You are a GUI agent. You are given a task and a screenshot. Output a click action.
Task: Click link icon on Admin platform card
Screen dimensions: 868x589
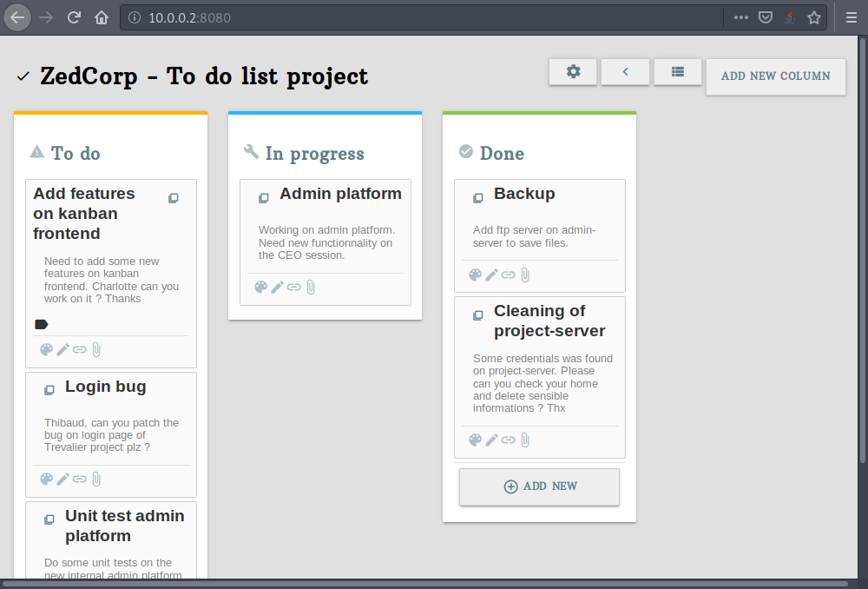point(294,287)
